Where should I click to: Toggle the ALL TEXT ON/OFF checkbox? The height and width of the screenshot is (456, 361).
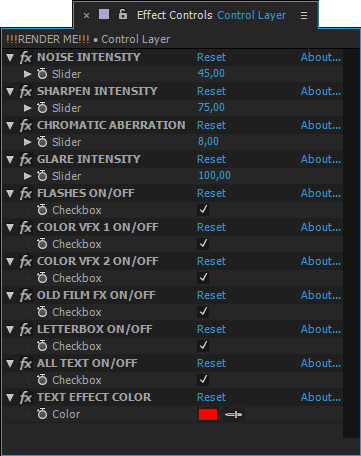(203, 380)
